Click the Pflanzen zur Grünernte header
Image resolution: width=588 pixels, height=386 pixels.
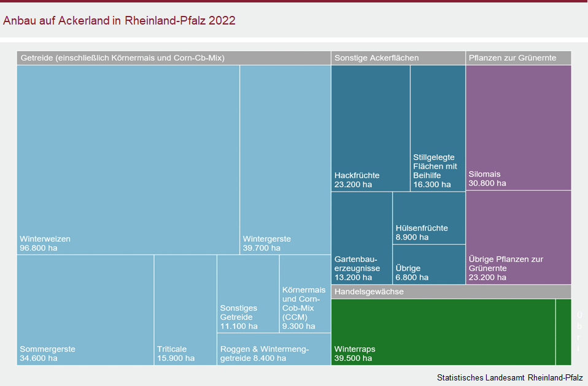point(519,58)
